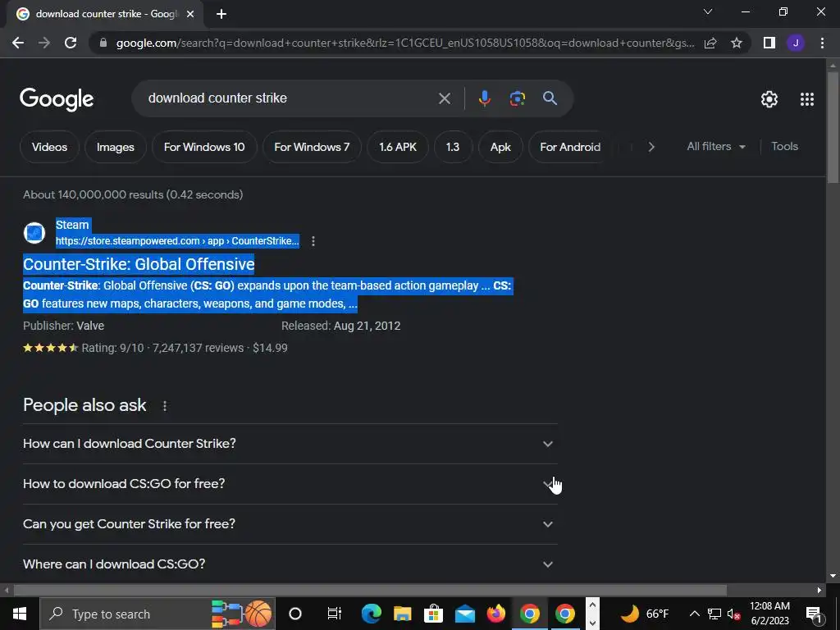Click the Google logo
This screenshot has height=630, width=840.
(x=57, y=99)
